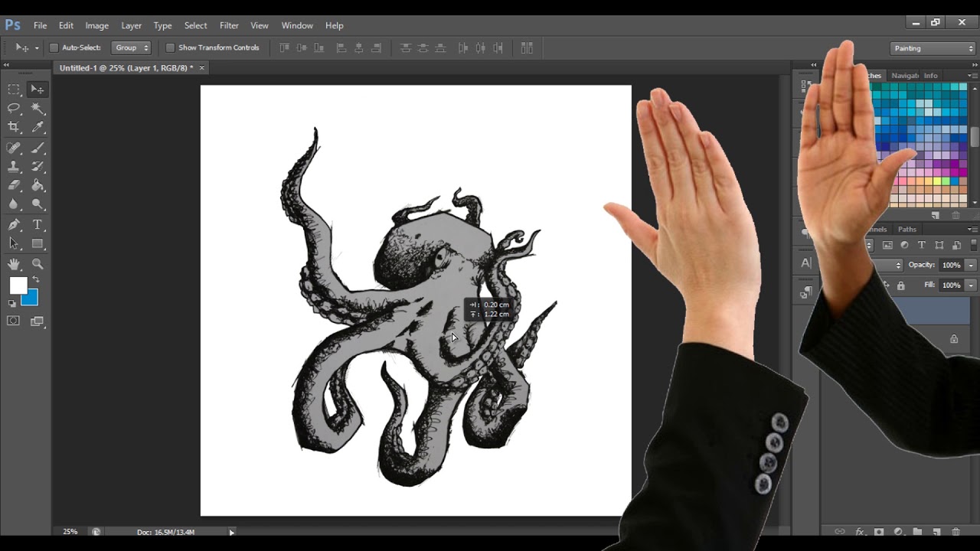Select the Pen tool
Screen dimensions: 980x551
14,225
